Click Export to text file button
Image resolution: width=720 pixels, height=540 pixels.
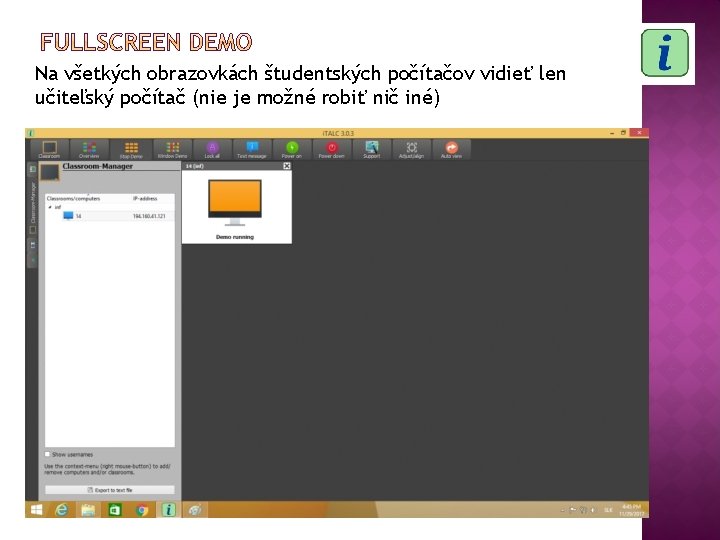point(110,490)
